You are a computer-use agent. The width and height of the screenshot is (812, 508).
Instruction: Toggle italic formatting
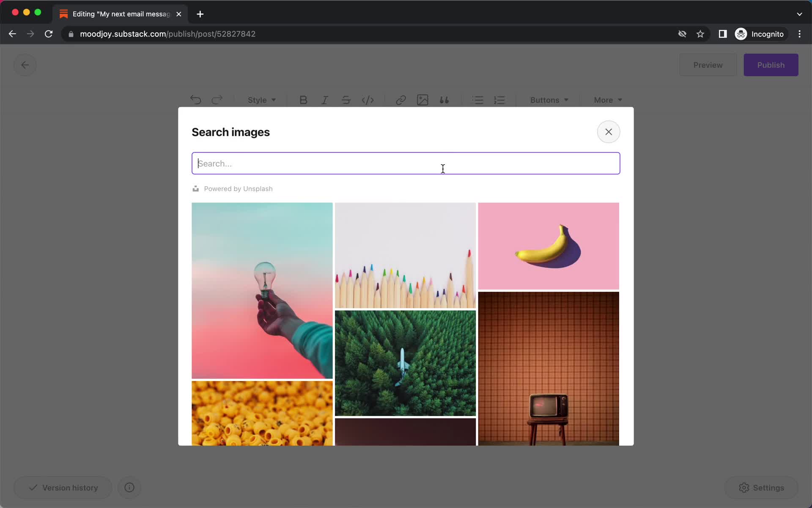pos(324,100)
